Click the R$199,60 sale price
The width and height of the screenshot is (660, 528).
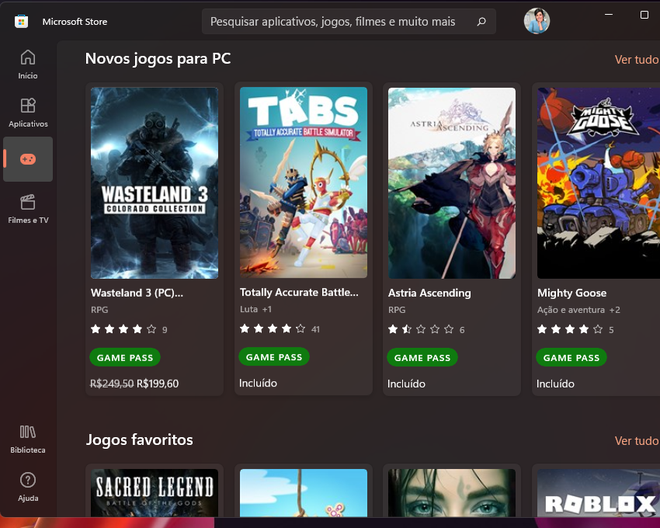tap(158, 384)
